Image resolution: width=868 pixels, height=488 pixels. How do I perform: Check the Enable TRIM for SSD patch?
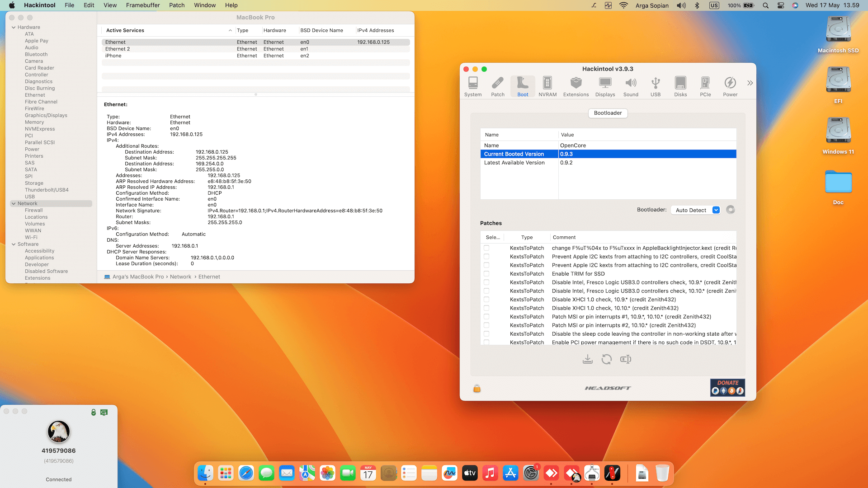click(x=486, y=274)
